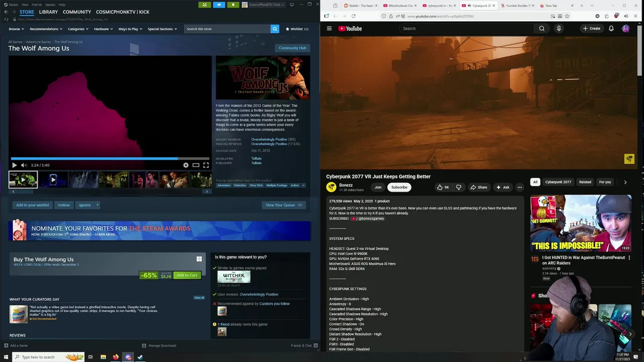Open the Ignore options arrow dropdown
The height and width of the screenshot is (362, 644).
[97, 205]
